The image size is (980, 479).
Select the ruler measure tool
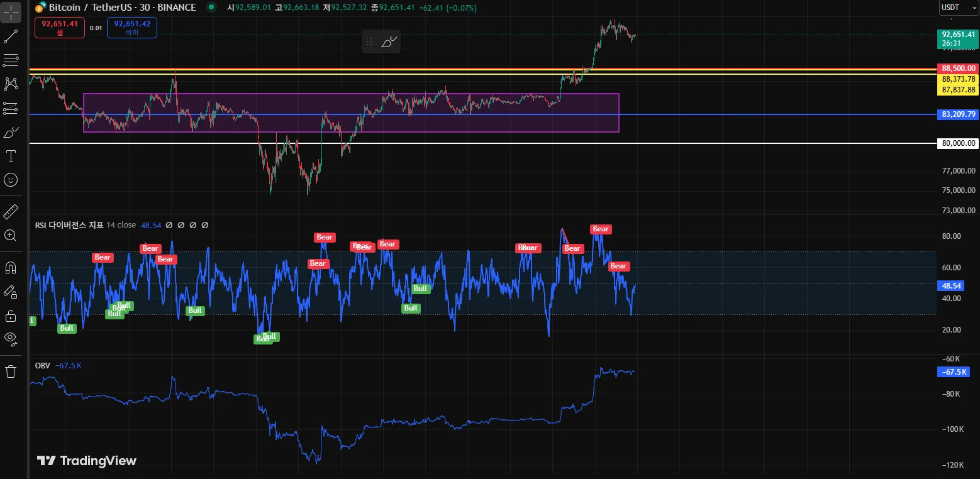tap(11, 211)
